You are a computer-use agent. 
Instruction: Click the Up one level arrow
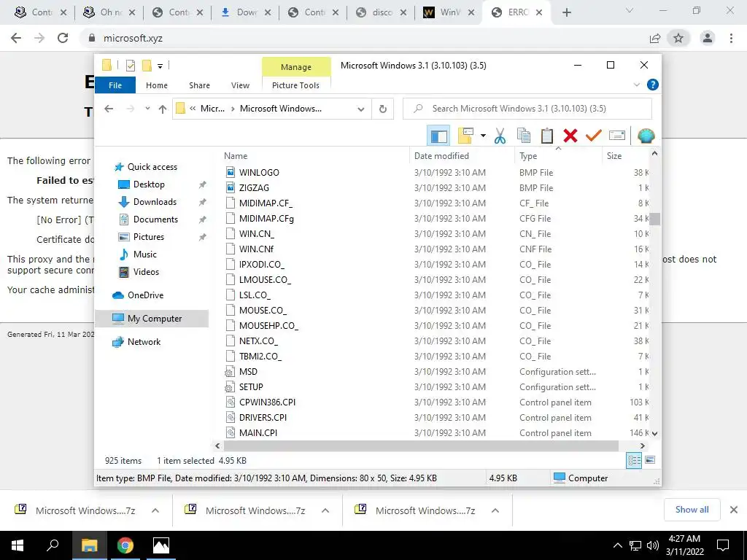pos(163,109)
